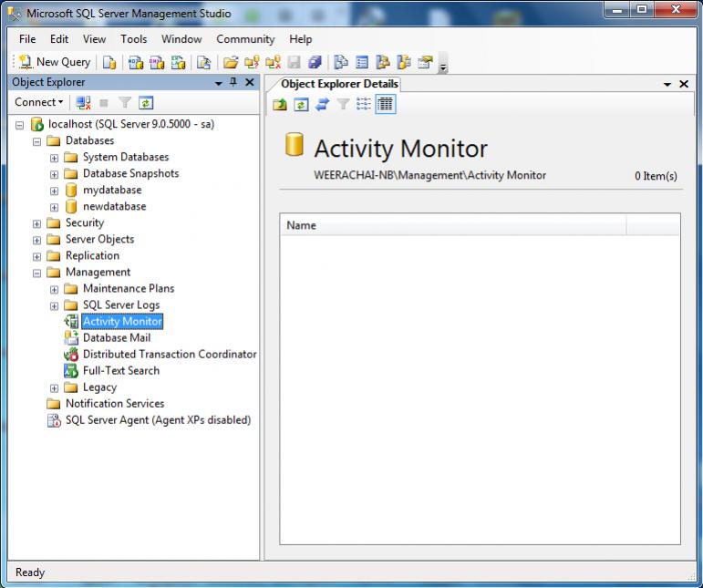
Task: Click the toolbar icon with question mark
Action: tap(252, 62)
